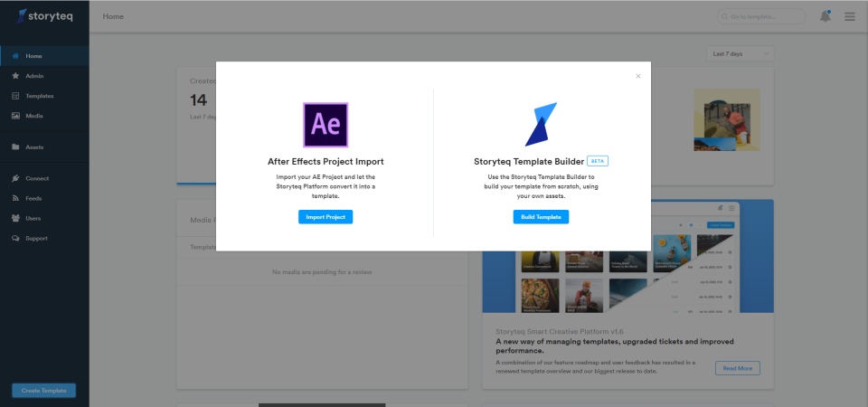Click the BETA badge label
This screenshot has height=407, width=868.
click(598, 161)
